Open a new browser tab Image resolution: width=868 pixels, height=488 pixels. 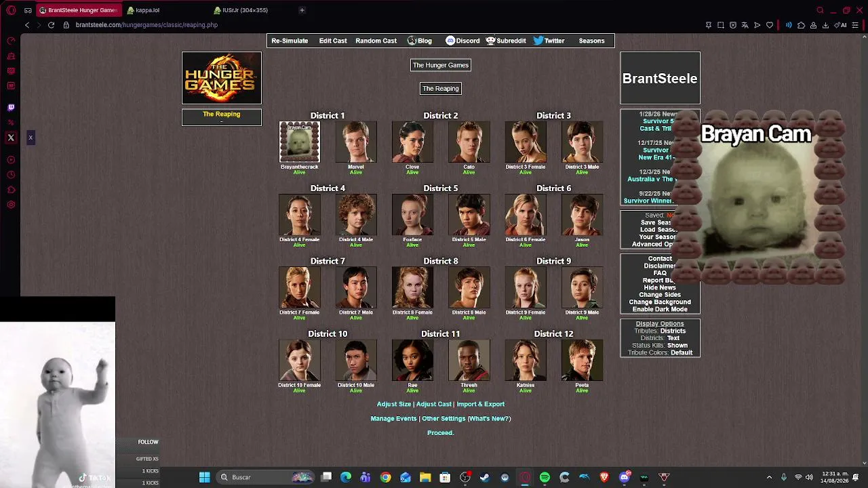(302, 10)
